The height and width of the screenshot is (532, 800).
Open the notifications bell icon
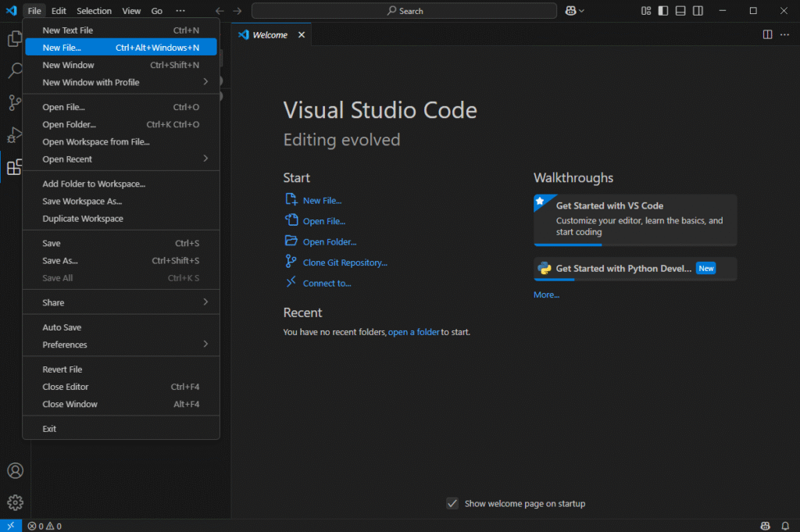784,526
